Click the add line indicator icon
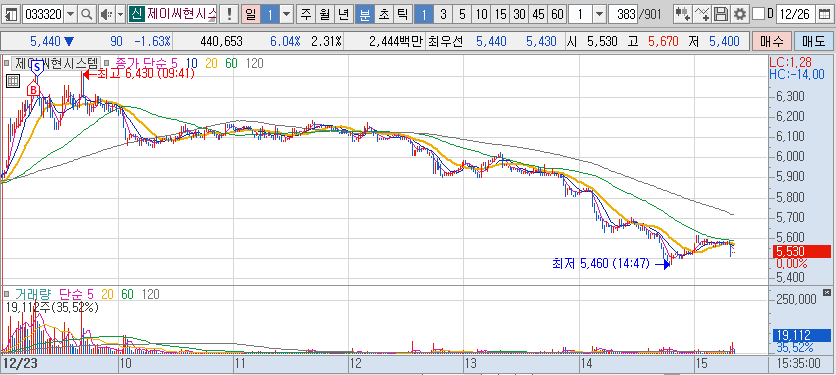The width and height of the screenshot is (836, 375). 703,14
